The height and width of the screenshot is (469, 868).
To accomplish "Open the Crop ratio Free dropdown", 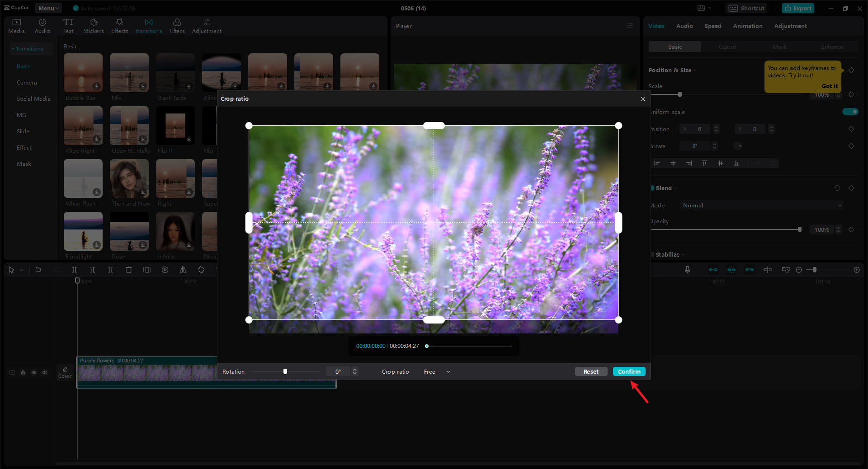I will 437,371.
